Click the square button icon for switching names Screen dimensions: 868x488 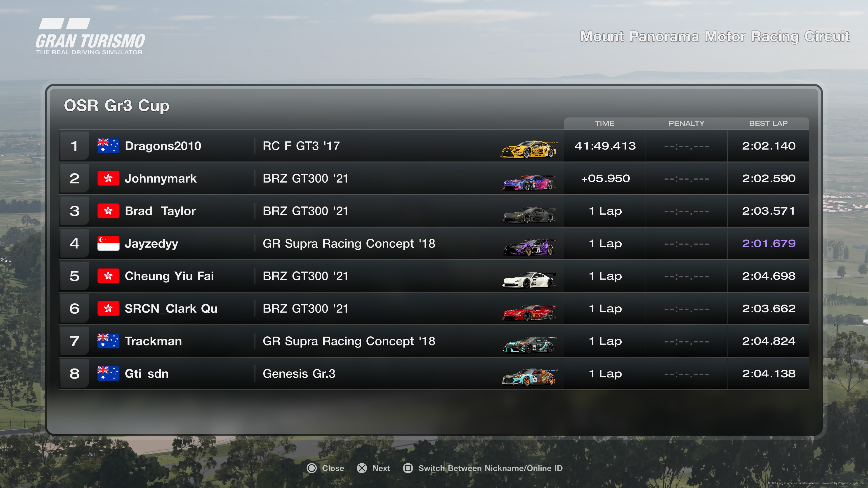408,468
